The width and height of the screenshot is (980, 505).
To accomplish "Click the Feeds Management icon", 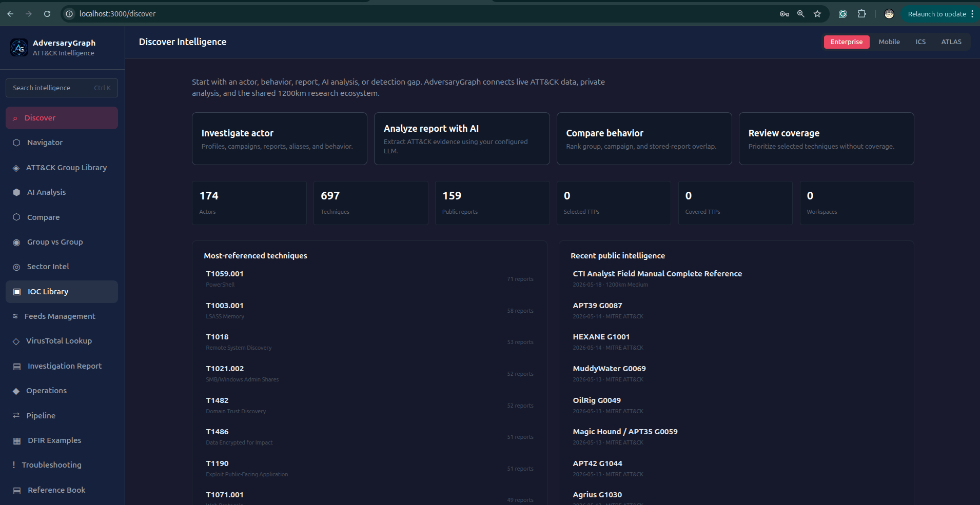I will tap(15, 316).
